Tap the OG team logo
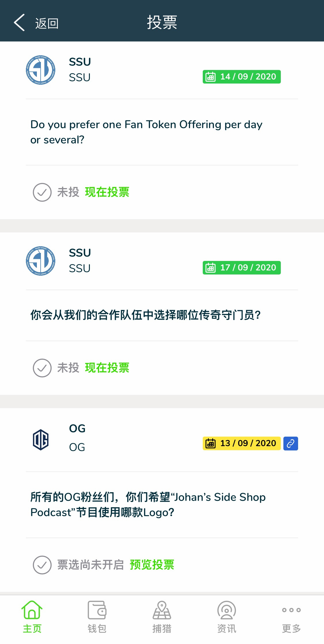324x644 pixels. tap(41, 440)
